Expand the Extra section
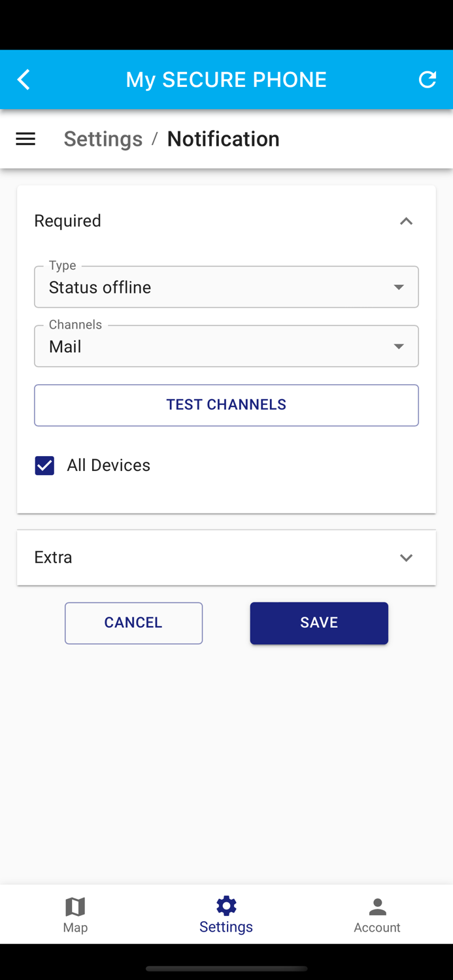This screenshot has height=980, width=453. (406, 557)
